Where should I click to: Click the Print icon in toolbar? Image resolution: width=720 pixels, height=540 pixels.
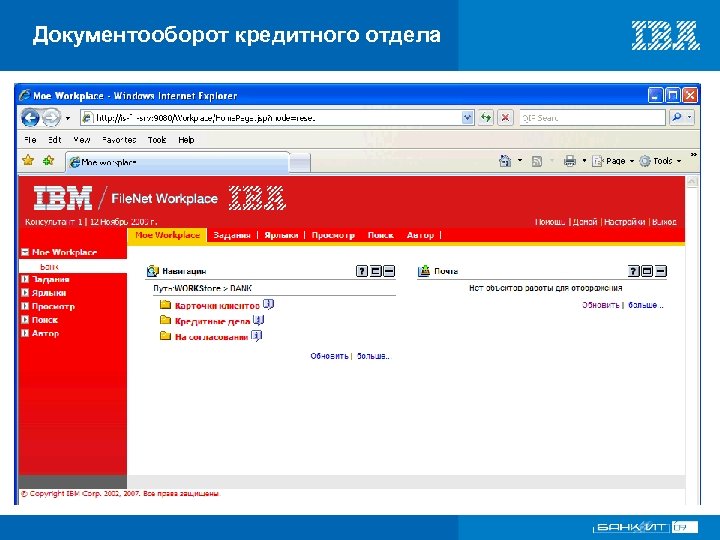570,161
